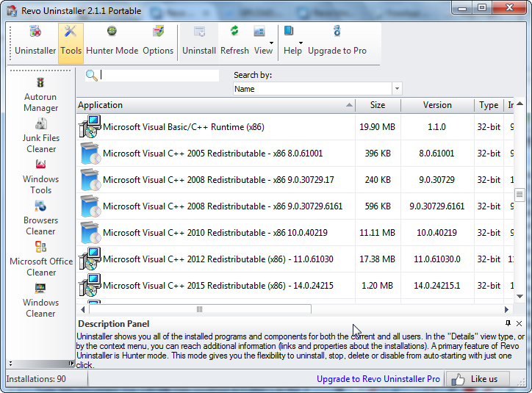Launch Junk Files Cleaner
532x393 pixels.
click(41, 136)
